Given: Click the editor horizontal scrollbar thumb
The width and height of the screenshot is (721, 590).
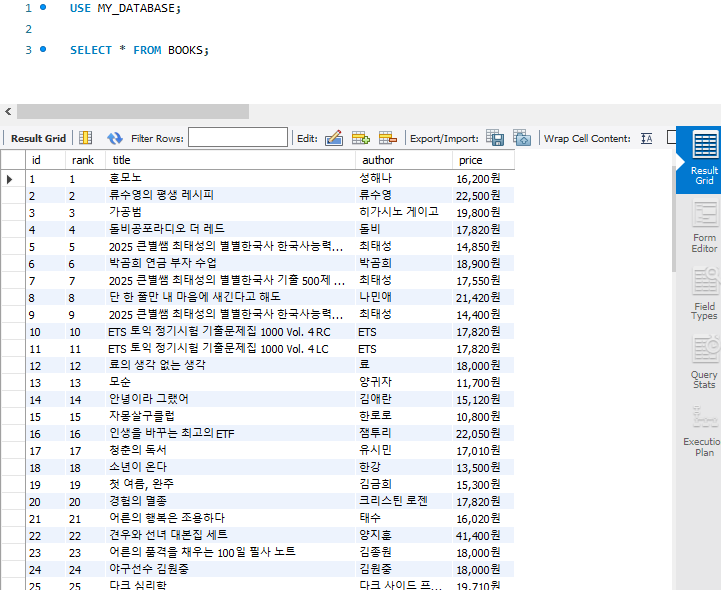Looking at the screenshot, I should tap(133, 111).
